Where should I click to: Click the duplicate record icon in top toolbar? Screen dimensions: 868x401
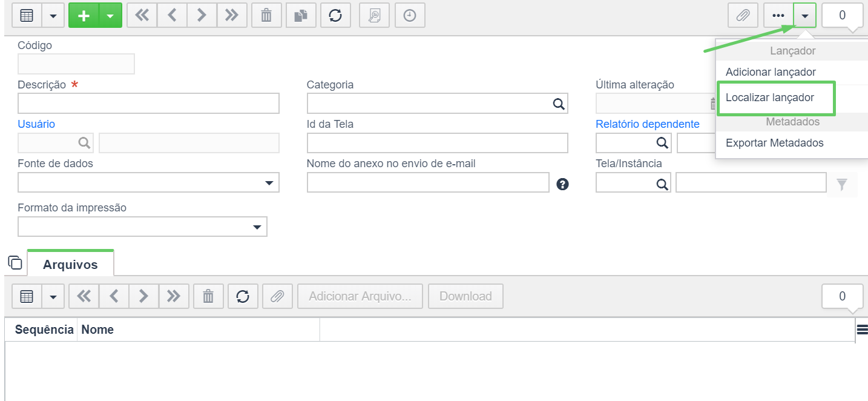pos(301,16)
